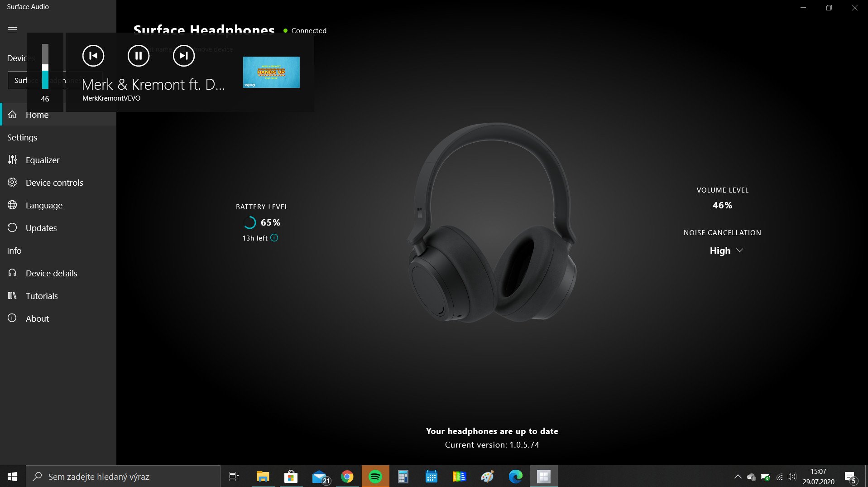868x487 pixels.
Task: Click the Device controls gear icon
Action: click(x=12, y=182)
